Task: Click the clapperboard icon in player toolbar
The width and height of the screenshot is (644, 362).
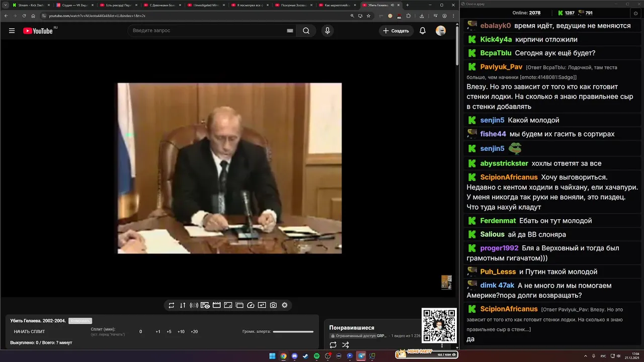Action: (216, 305)
